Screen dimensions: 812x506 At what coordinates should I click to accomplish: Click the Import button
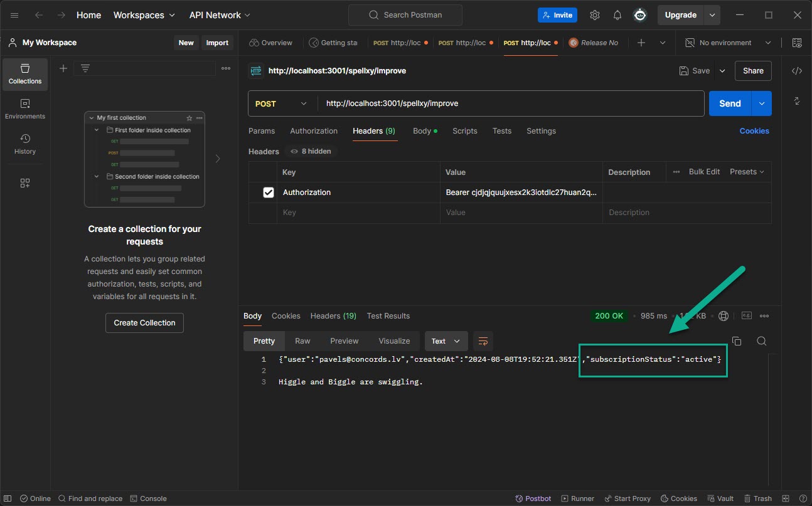pos(217,43)
